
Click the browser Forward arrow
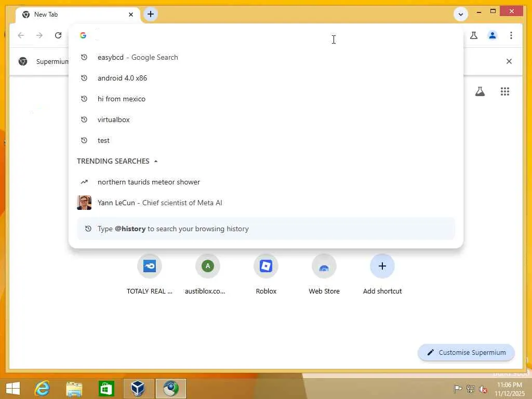39,35
